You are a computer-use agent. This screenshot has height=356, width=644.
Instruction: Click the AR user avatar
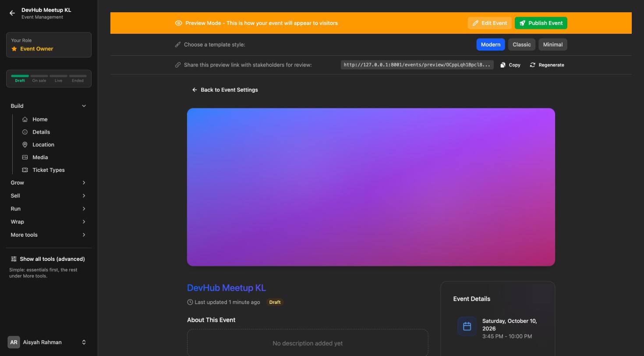coord(14,342)
